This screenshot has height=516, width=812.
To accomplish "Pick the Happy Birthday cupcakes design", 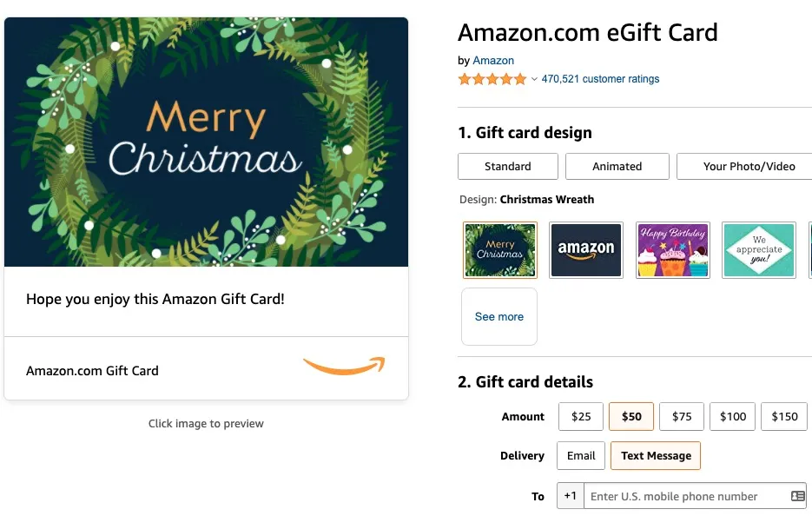I will click(673, 250).
